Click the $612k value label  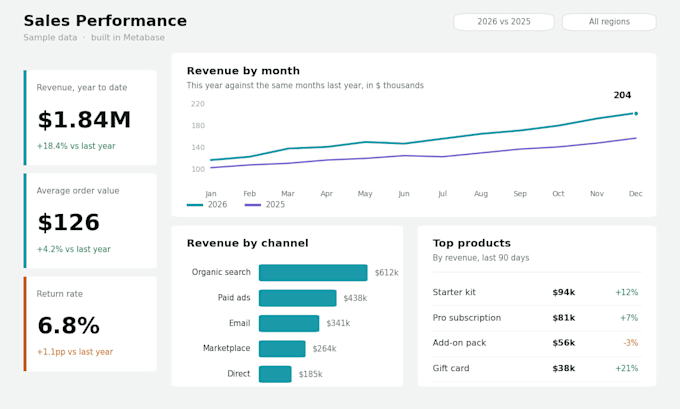coord(386,273)
